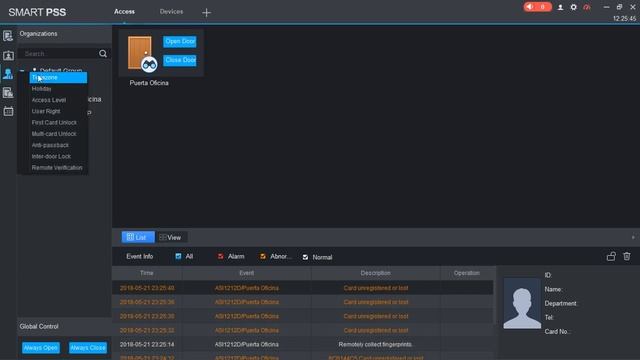The image size is (640, 360).
Task: Click the Puerta Oficina door label
Action: coord(149,83)
